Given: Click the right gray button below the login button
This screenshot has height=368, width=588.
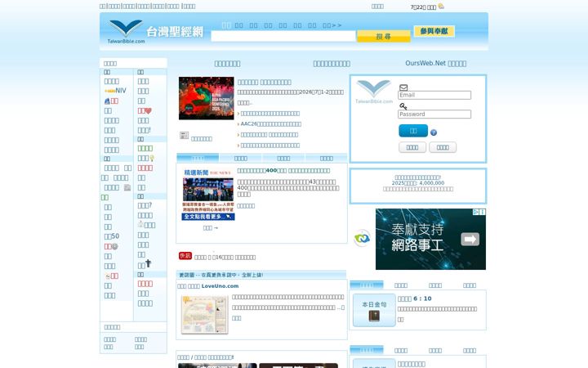Looking at the screenshot, I should (443, 147).
